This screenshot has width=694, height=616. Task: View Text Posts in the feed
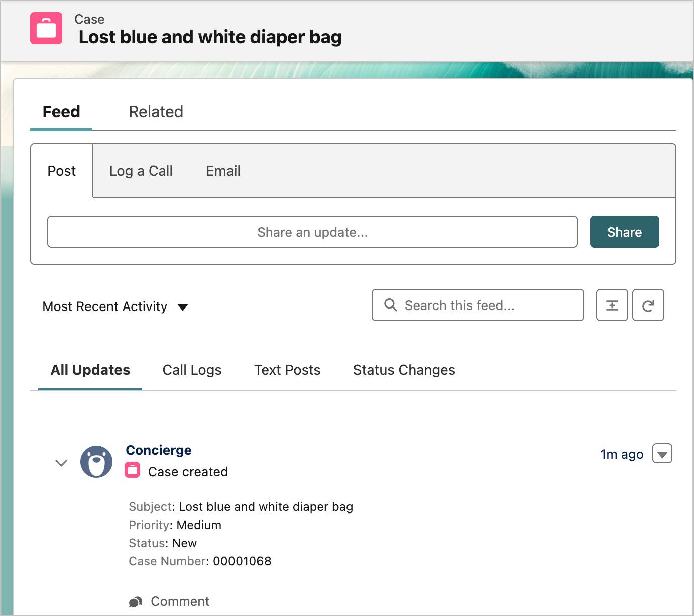point(287,370)
